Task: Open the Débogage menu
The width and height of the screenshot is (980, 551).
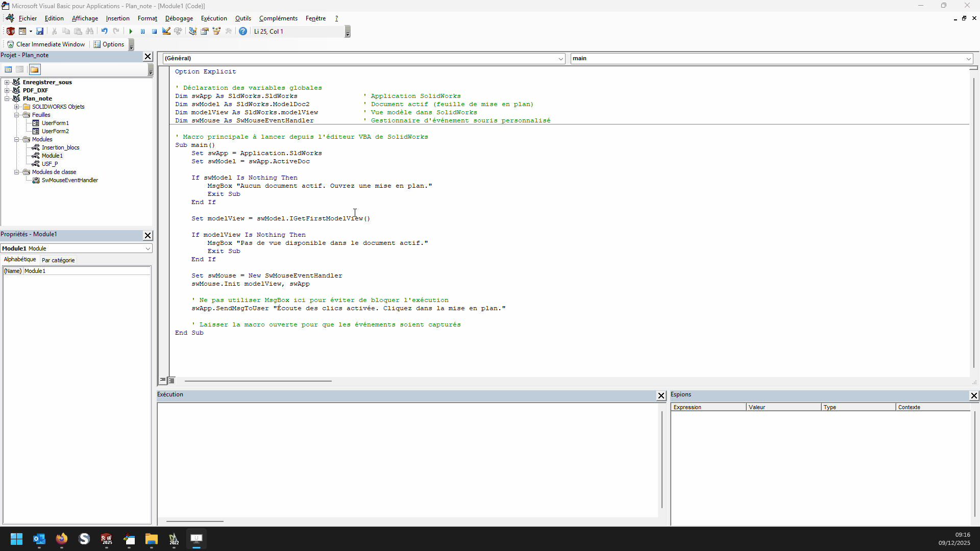Action: pyautogui.click(x=179, y=18)
